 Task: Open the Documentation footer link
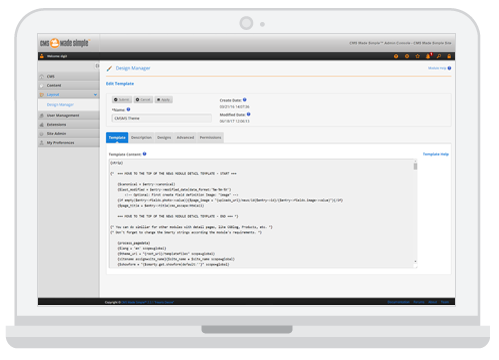pos(398,302)
